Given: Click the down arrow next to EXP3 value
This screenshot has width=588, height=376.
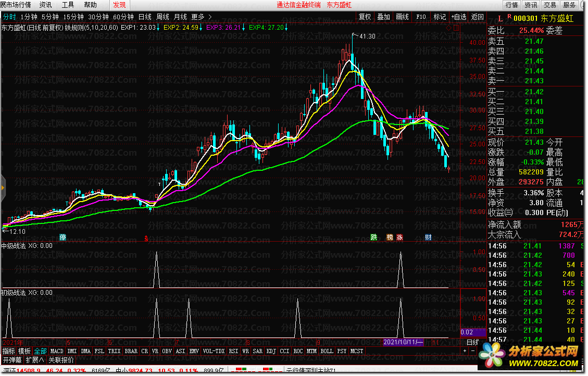Looking at the screenshot, I should [243, 28].
